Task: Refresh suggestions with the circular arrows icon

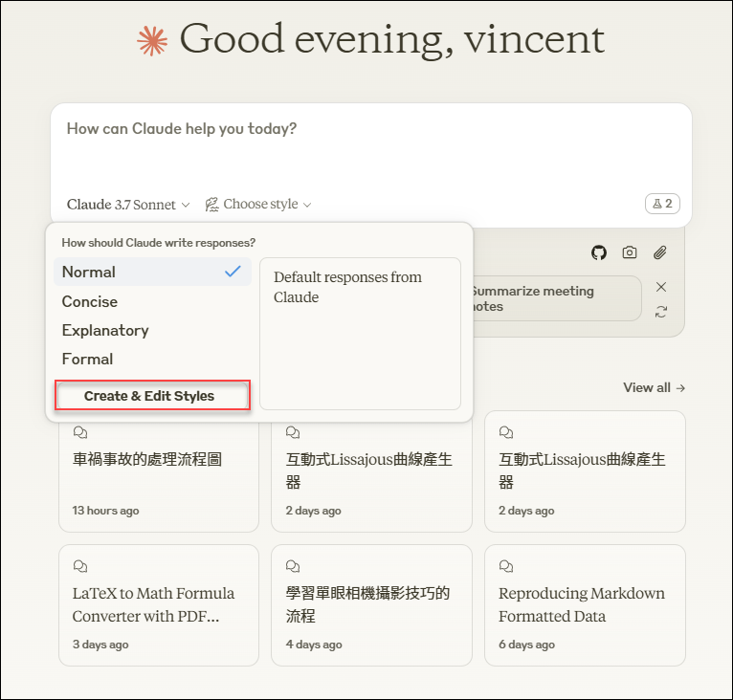Action: click(x=661, y=312)
